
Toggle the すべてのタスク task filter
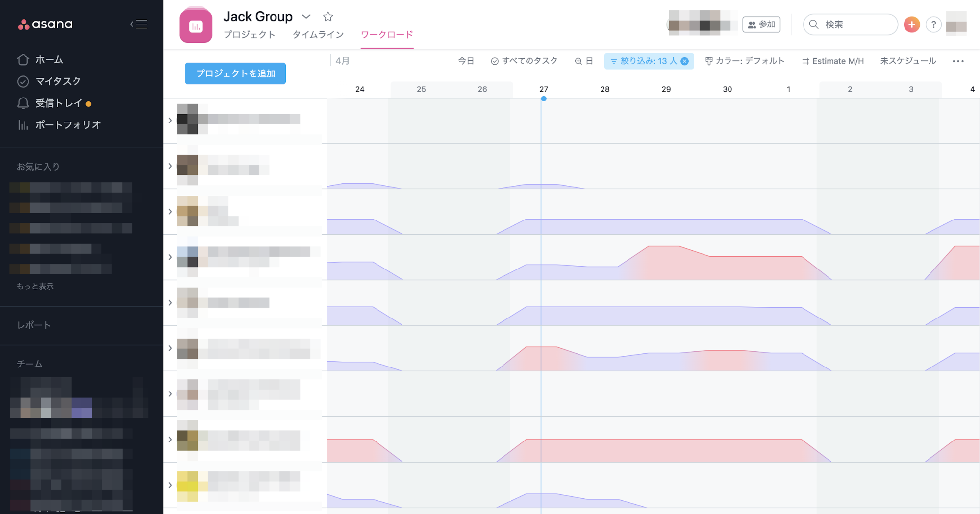524,61
